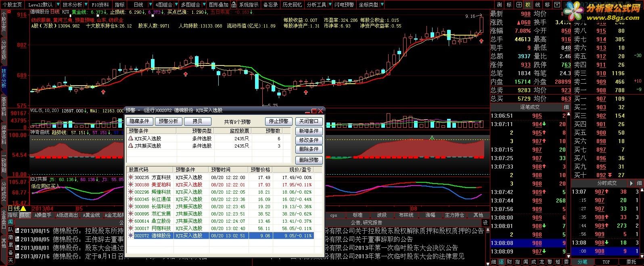Click 删除条件 button

point(309,149)
